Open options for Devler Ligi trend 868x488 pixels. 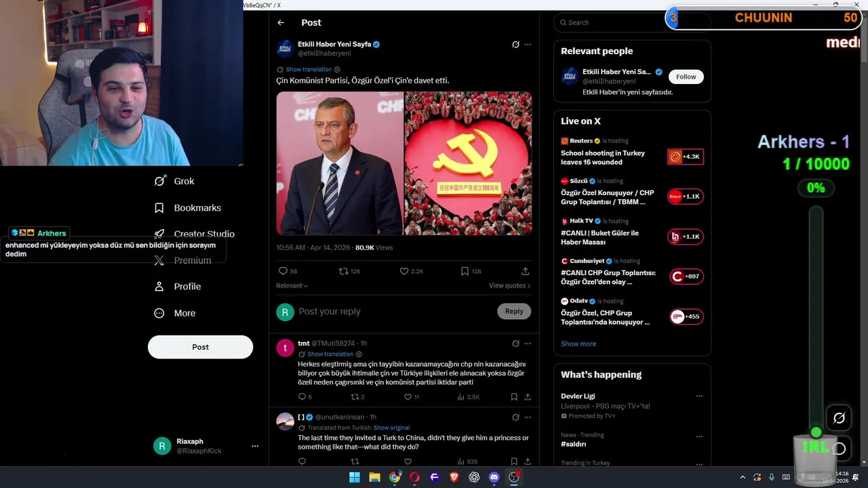(x=699, y=396)
